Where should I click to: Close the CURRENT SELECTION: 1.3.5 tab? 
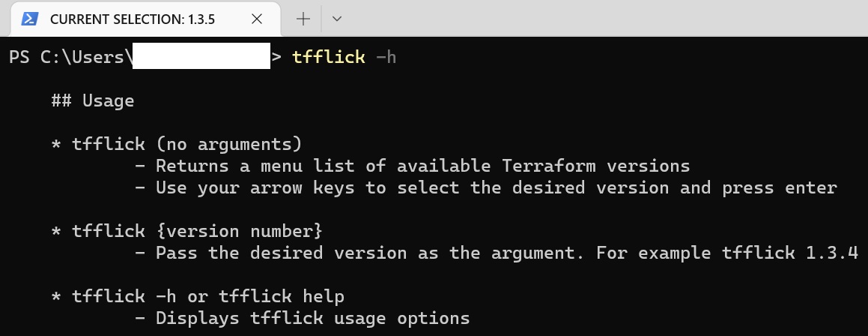coord(256,19)
